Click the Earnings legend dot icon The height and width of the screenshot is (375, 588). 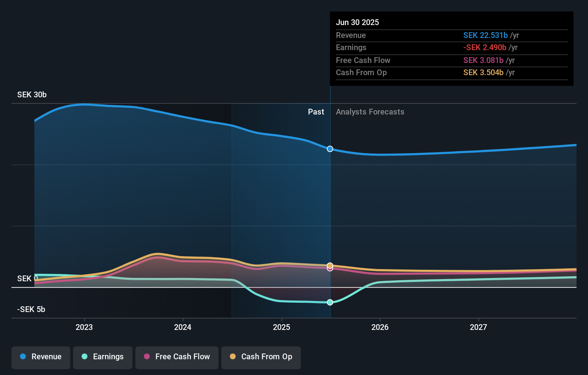click(x=84, y=357)
